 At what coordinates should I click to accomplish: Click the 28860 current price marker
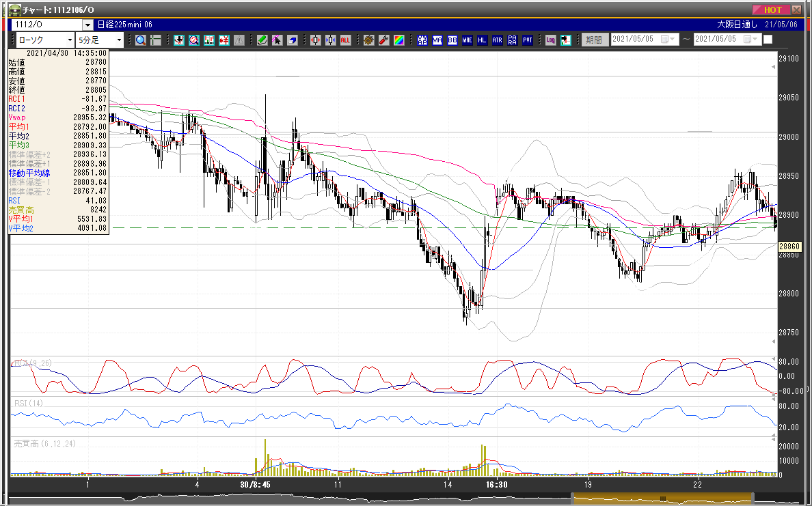click(789, 247)
